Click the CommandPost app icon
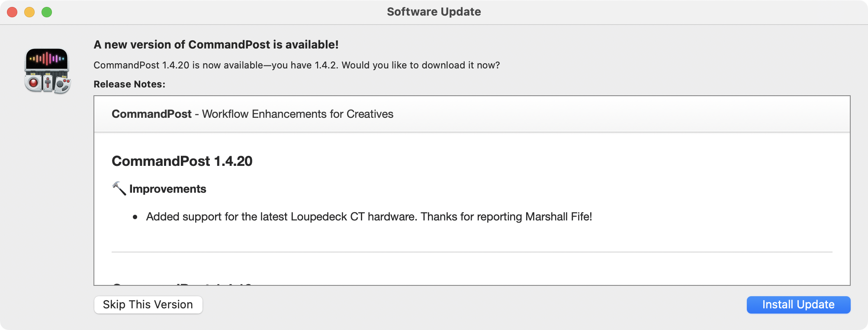The height and width of the screenshot is (330, 868). coord(47,71)
